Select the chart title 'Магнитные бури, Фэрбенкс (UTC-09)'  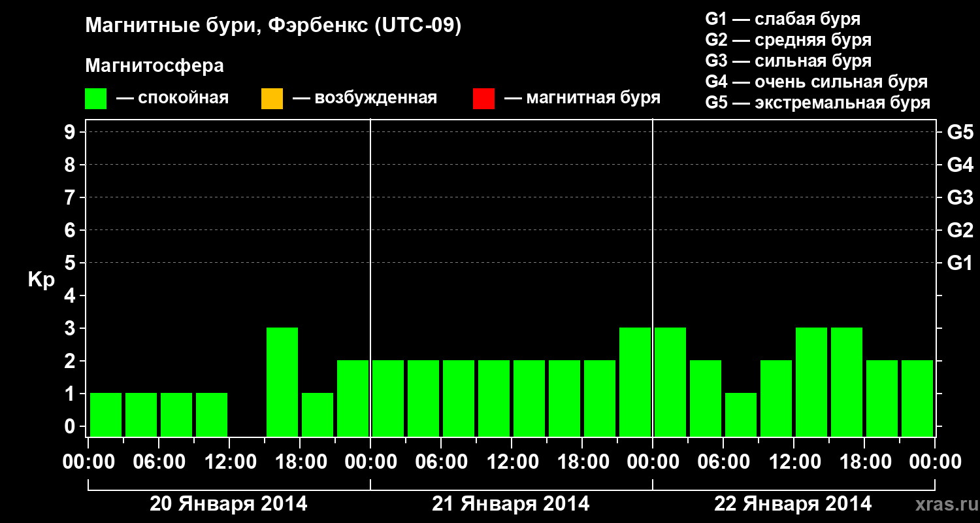click(273, 26)
